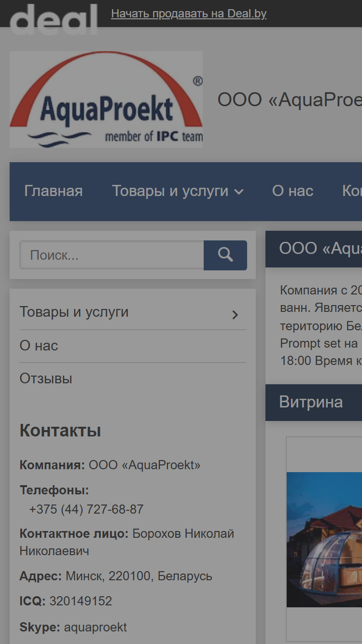Click the magnifier search button
Screen dimensions: 362x644
(x=225, y=255)
